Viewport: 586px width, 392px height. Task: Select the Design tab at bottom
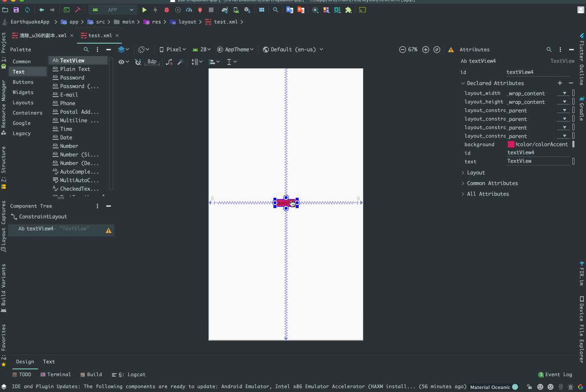click(x=25, y=362)
